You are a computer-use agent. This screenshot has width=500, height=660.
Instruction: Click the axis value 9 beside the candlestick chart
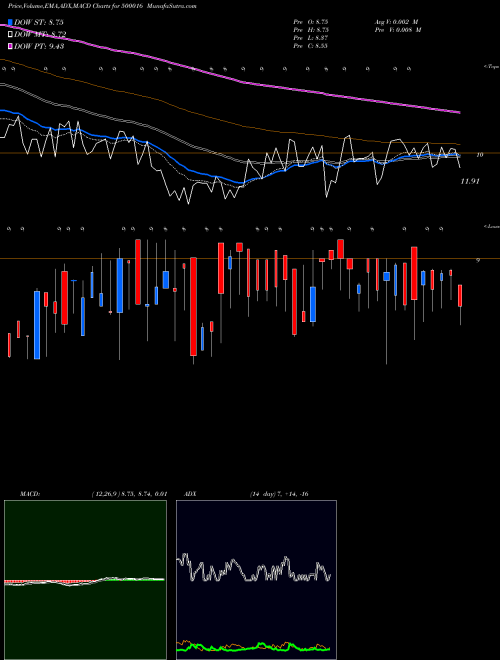pyautogui.click(x=478, y=261)
